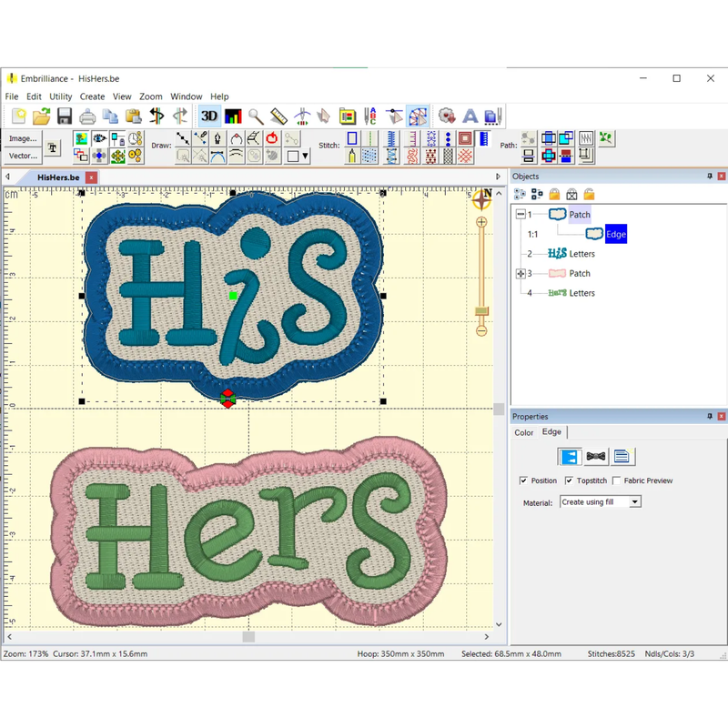
Task: Open the Zoom menu
Action: point(151,96)
